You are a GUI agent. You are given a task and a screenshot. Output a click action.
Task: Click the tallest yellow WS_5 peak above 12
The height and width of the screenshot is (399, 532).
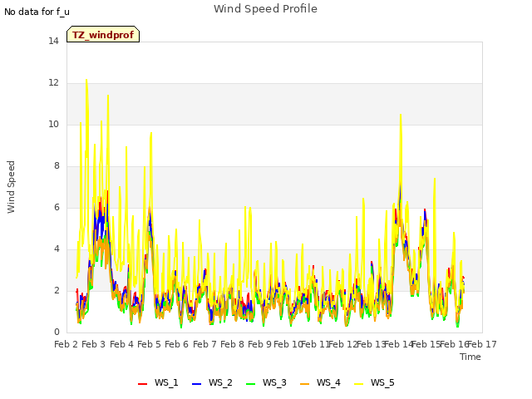click(x=86, y=81)
